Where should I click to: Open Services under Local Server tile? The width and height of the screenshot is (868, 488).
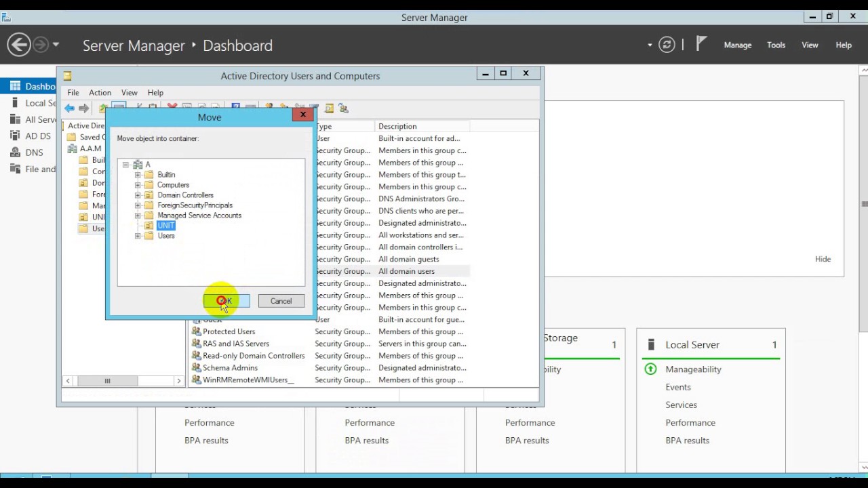click(x=682, y=405)
